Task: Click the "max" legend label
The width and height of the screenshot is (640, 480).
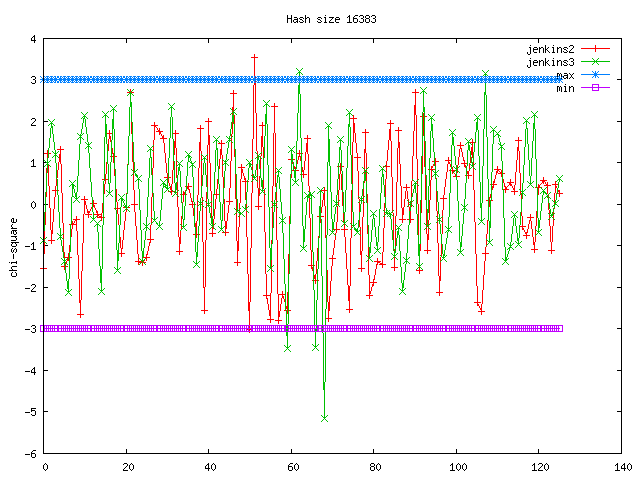Action: pyautogui.click(x=565, y=75)
